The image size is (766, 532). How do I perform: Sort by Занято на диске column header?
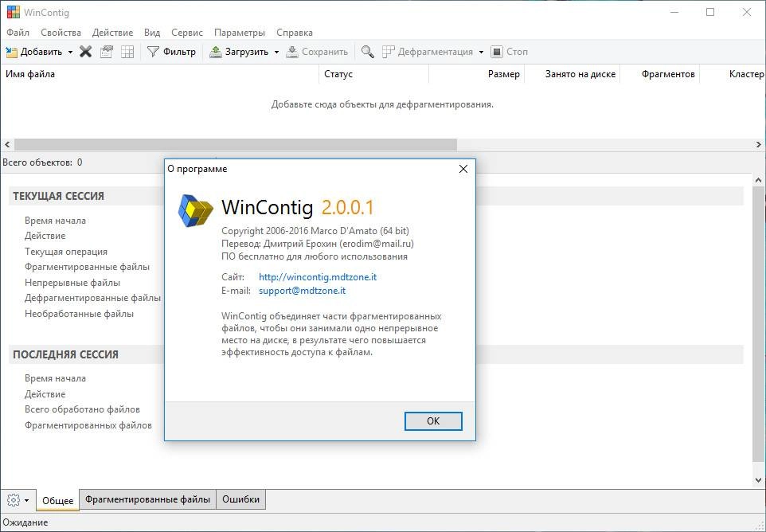click(x=572, y=74)
